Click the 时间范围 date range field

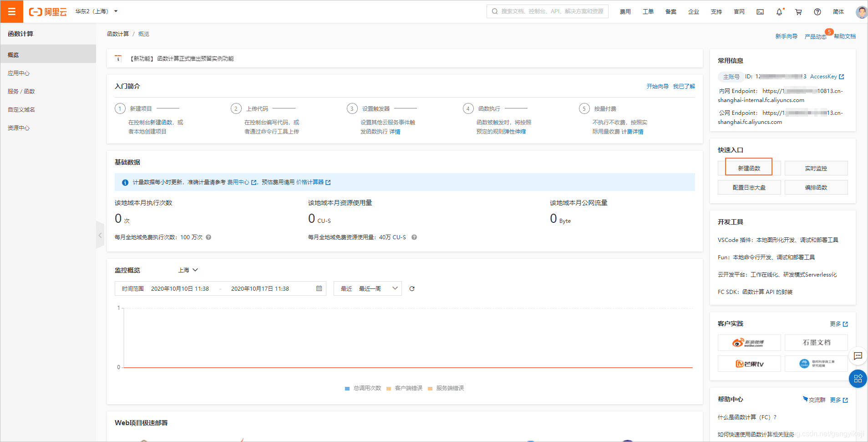[x=220, y=288]
